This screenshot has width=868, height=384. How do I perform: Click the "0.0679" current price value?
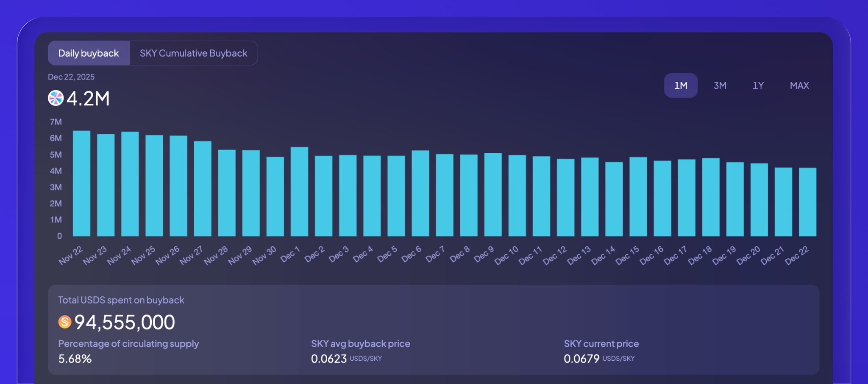click(x=581, y=359)
